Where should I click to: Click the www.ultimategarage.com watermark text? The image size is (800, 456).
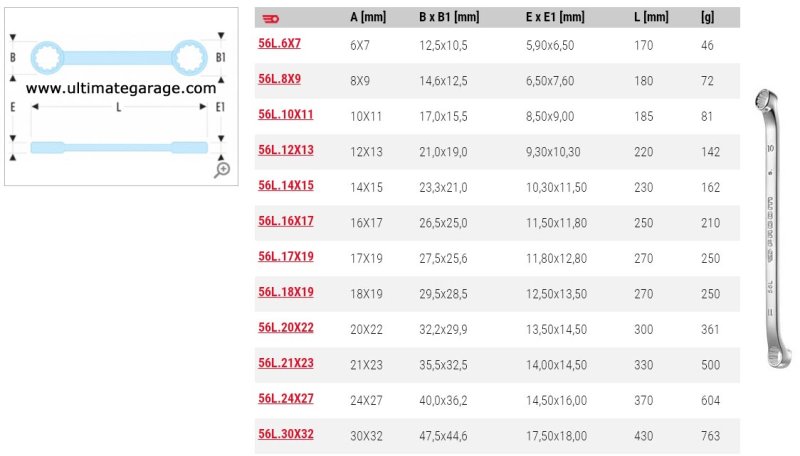[x=121, y=88]
